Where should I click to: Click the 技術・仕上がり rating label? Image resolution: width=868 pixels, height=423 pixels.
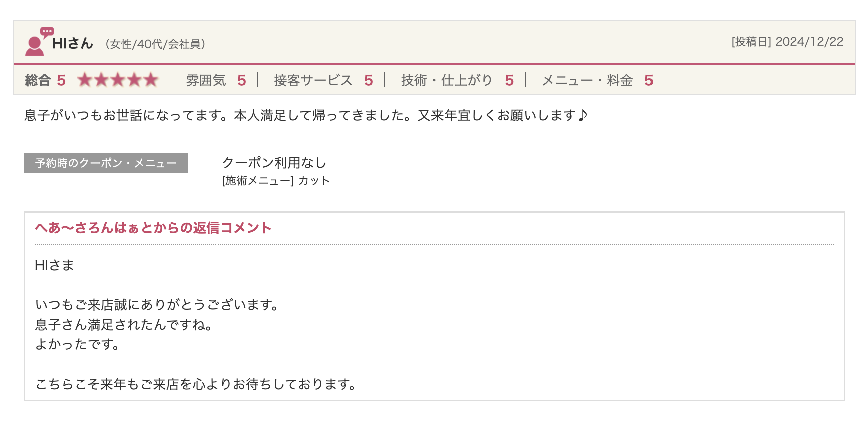coord(447,80)
